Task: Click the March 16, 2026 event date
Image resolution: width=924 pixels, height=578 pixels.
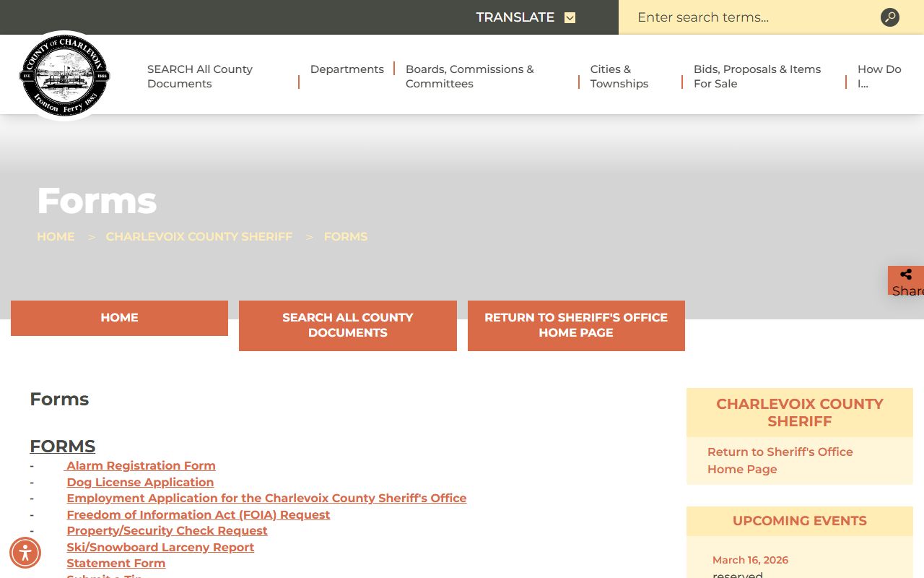Action: [x=750, y=560]
